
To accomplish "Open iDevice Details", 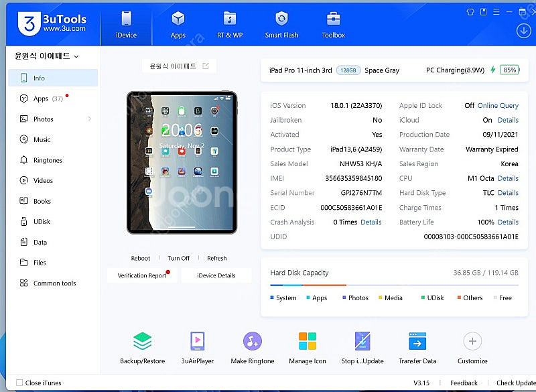I will [216, 275].
